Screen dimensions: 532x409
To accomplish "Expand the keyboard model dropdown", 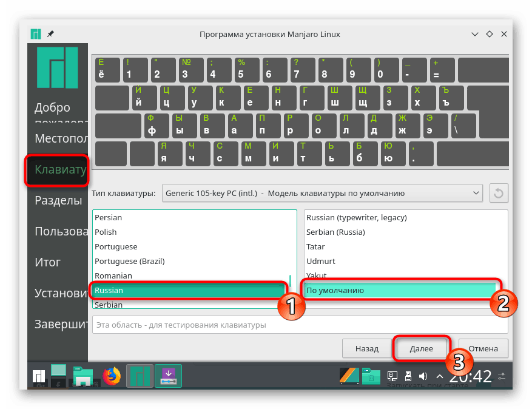I will tap(322, 193).
